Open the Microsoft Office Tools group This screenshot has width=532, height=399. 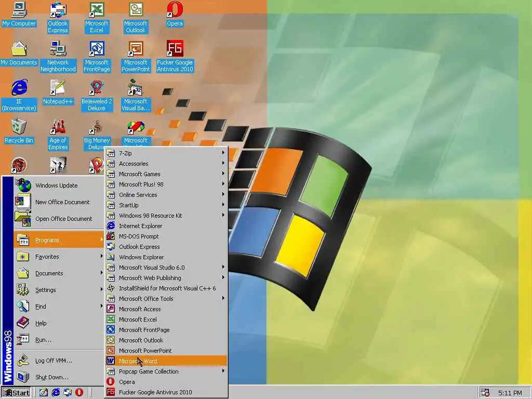[x=166, y=299]
